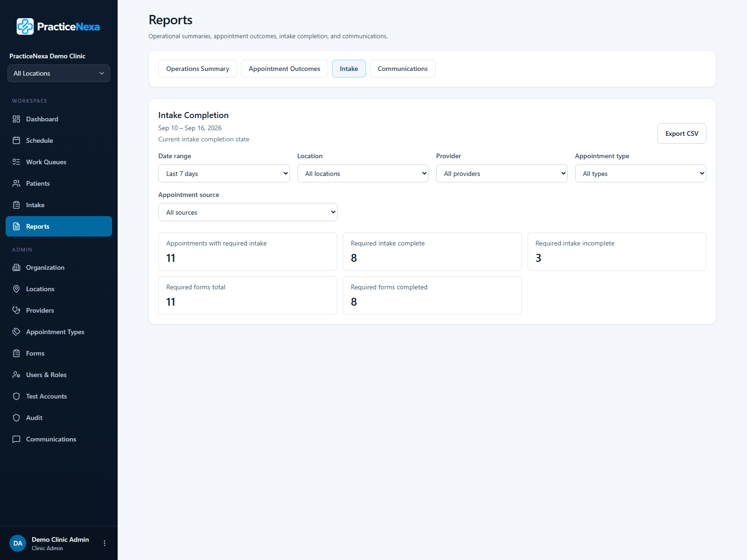Click the Appointments with required intake card
The height and width of the screenshot is (560, 747).
(247, 252)
